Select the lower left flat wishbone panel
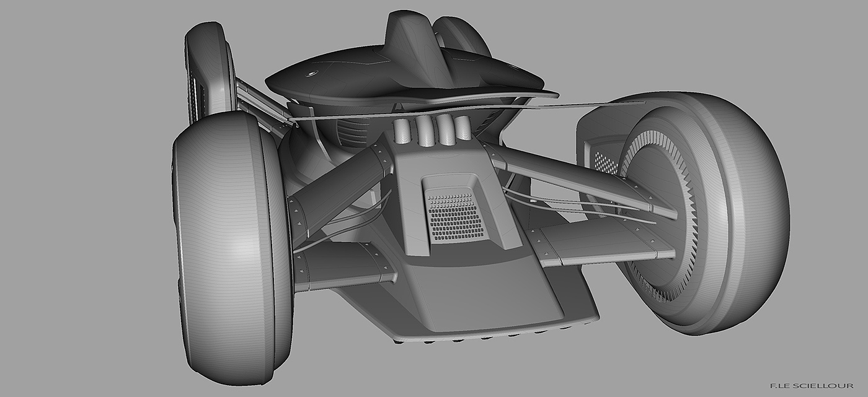Image resolution: width=868 pixels, height=397 pixels. [x=345, y=266]
